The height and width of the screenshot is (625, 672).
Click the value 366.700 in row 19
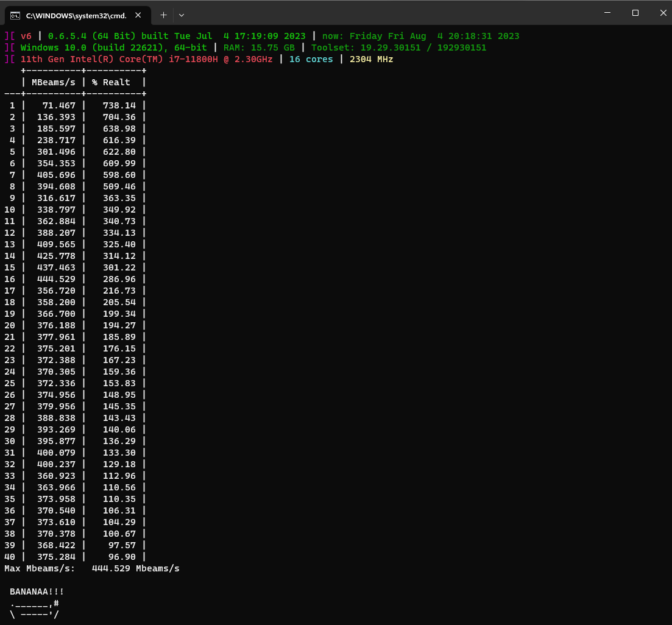coord(56,314)
